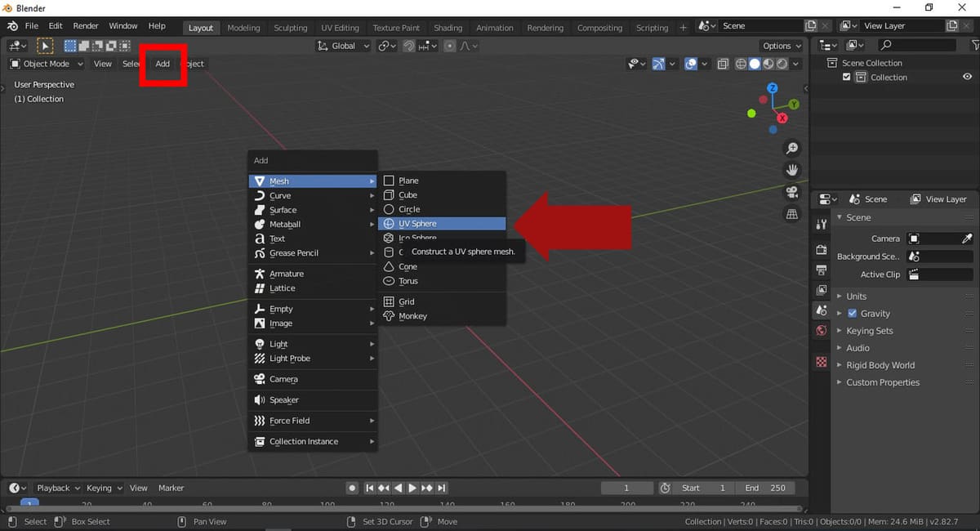Click the timeline play button
This screenshot has width=980, height=531.
click(412, 488)
